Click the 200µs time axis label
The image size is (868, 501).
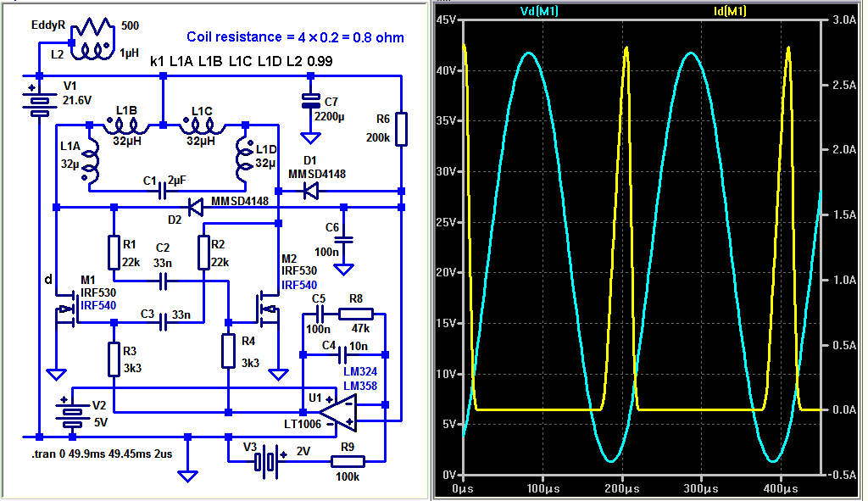pyautogui.click(x=622, y=489)
